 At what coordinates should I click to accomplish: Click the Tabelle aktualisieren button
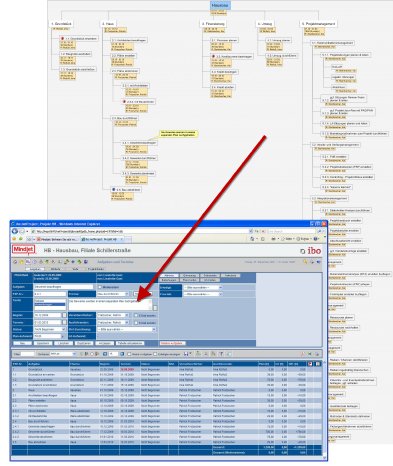130,343
